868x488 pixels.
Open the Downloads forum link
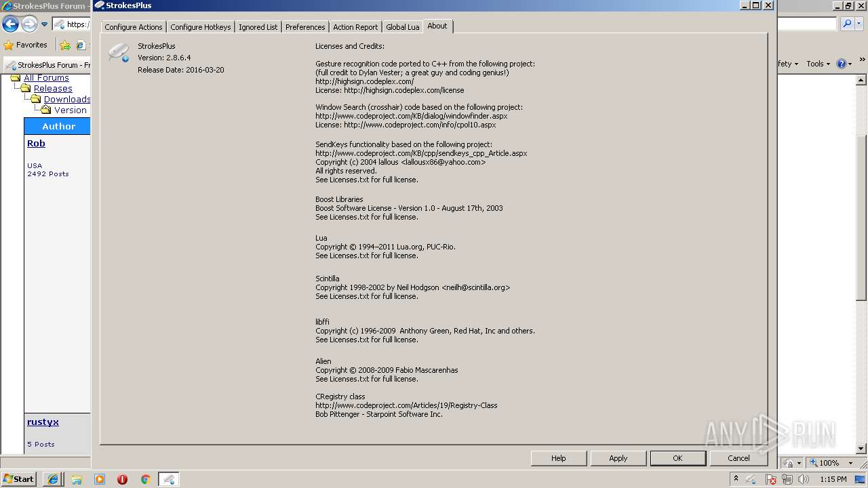point(67,100)
